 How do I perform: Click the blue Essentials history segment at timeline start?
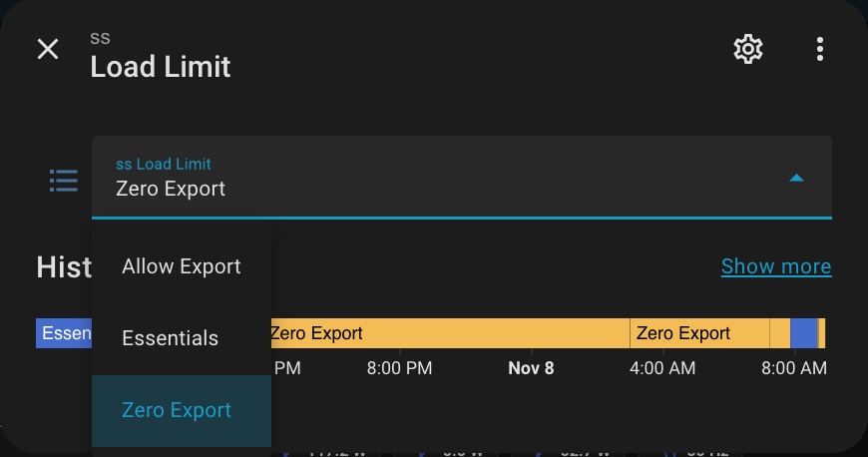63,333
